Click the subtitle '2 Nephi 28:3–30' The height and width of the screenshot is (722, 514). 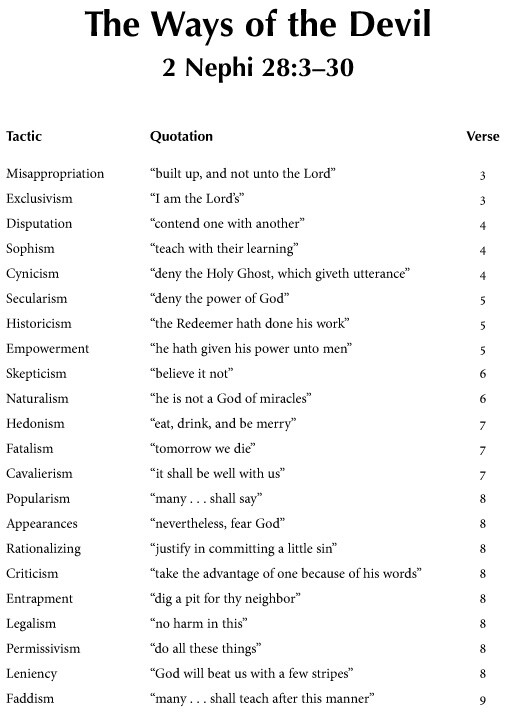tap(258, 68)
